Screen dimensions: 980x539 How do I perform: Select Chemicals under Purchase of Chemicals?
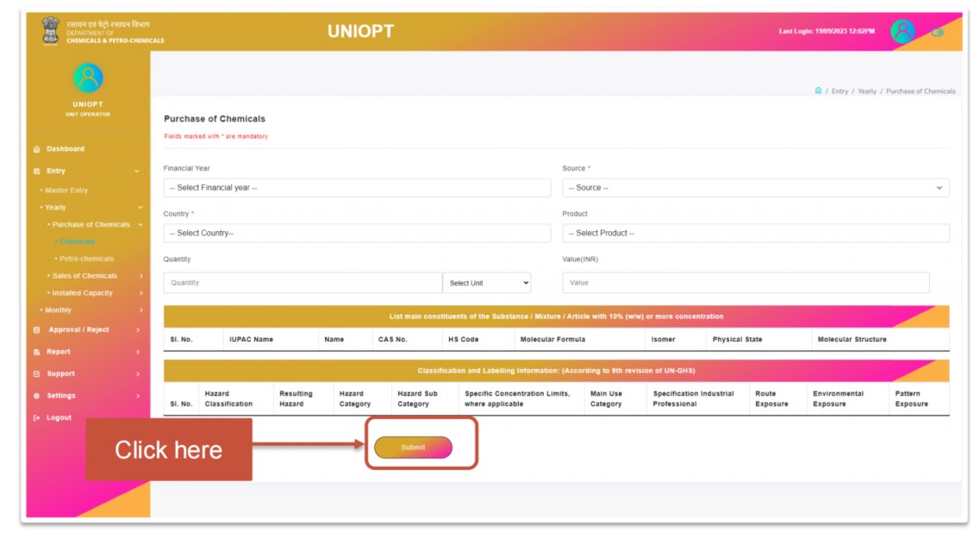click(77, 241)
